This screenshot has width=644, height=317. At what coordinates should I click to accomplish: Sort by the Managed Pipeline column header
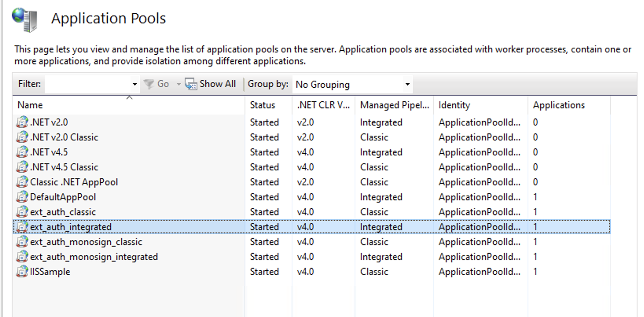click(x=394, y=105)
